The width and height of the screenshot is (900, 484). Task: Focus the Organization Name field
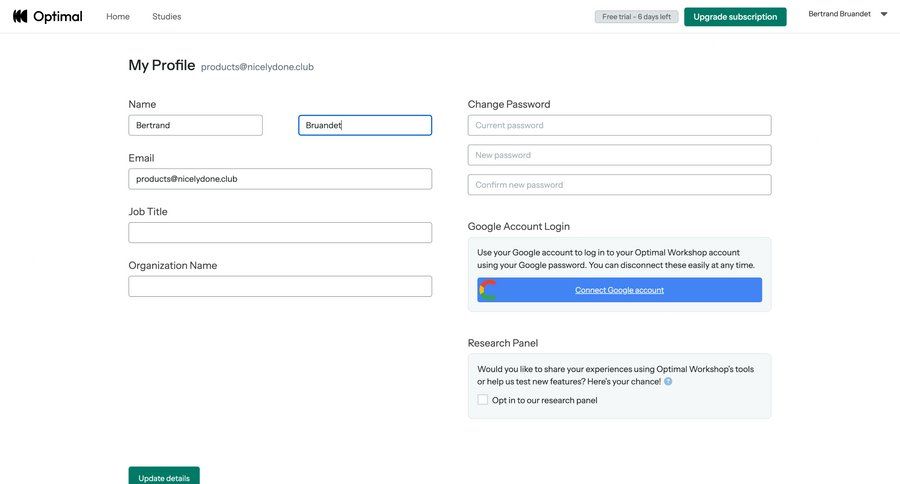(x=280, y=286)
